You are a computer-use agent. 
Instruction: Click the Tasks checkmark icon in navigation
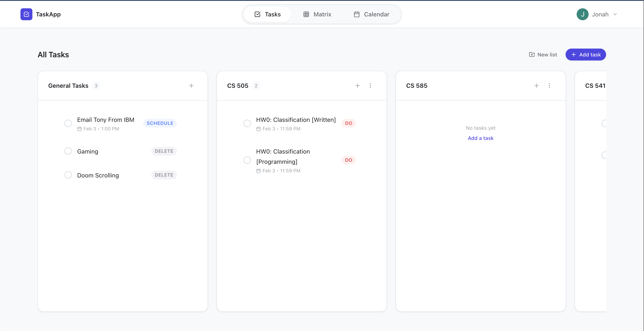pos(257,14)
